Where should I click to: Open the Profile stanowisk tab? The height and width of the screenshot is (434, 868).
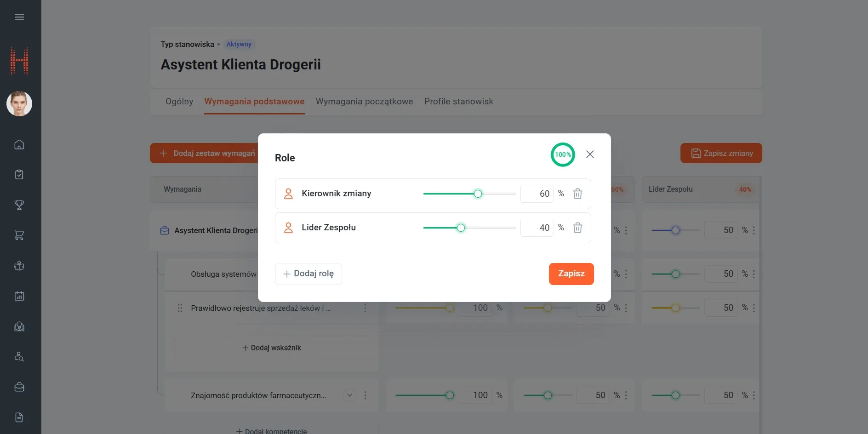(x=459, y=102)
